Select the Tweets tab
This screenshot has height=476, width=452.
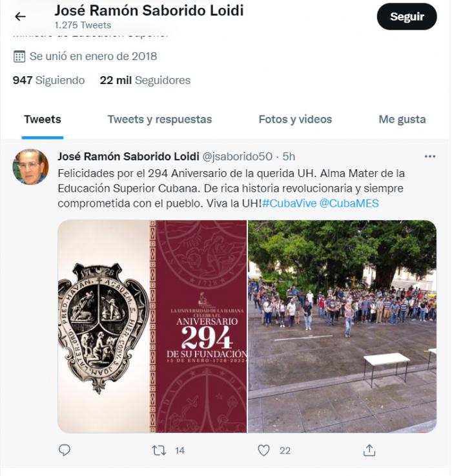click(x=43, y=119)
